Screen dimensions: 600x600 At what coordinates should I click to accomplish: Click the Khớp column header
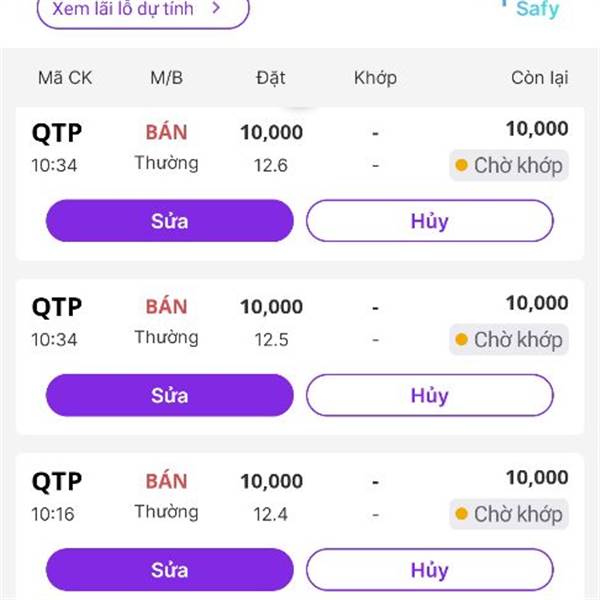[x=375, y=77]
